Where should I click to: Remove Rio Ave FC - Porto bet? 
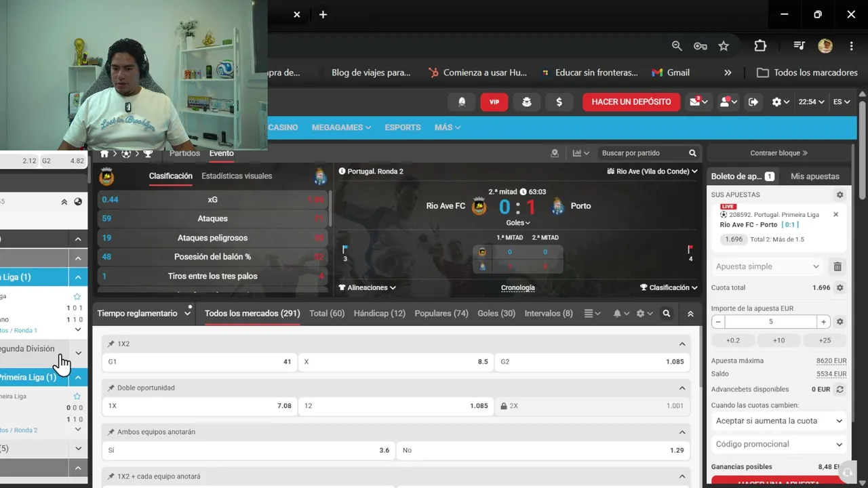point(835,214)
